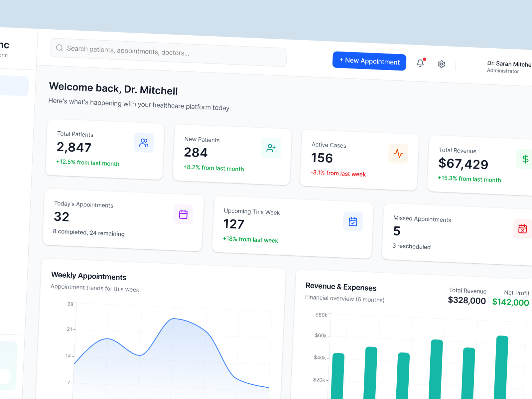Click the New Patients add-user icon
Screen dimensions: 532x399
[x=271, y=148]
